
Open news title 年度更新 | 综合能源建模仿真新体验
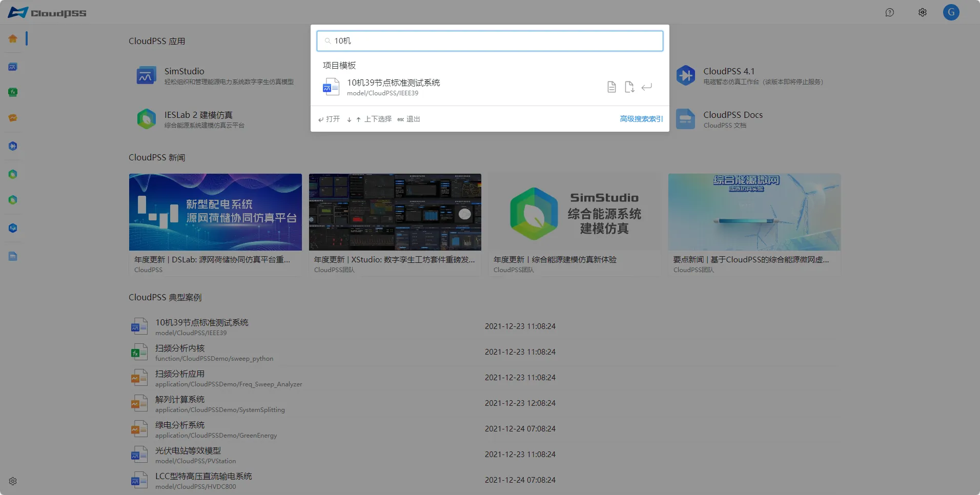point(555,260)
